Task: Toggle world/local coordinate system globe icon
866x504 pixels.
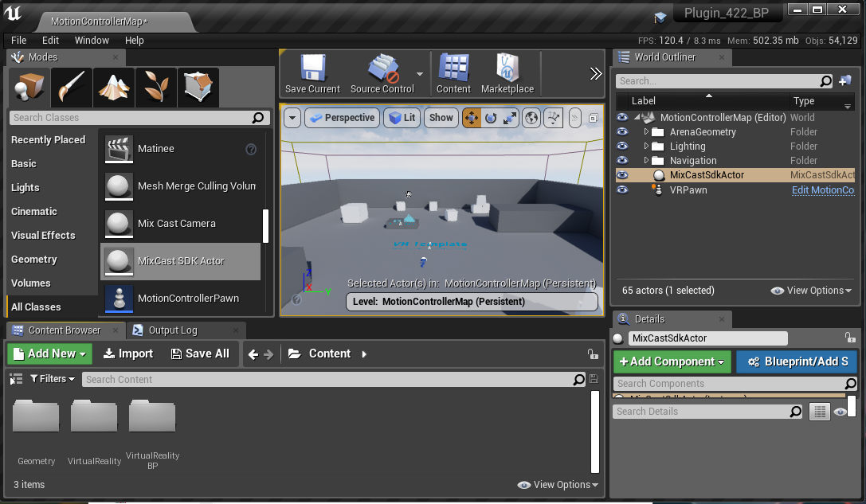Action: (531, 118)
